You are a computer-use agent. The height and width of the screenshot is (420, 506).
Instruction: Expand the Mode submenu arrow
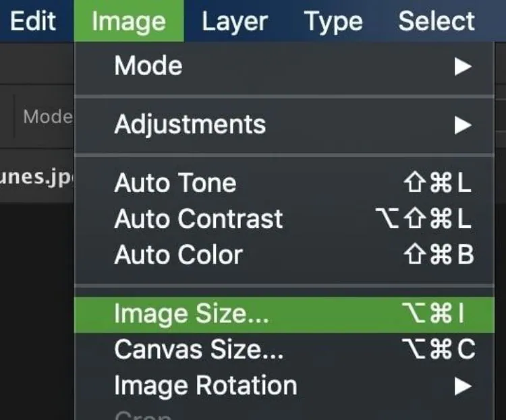coord(462,66)
